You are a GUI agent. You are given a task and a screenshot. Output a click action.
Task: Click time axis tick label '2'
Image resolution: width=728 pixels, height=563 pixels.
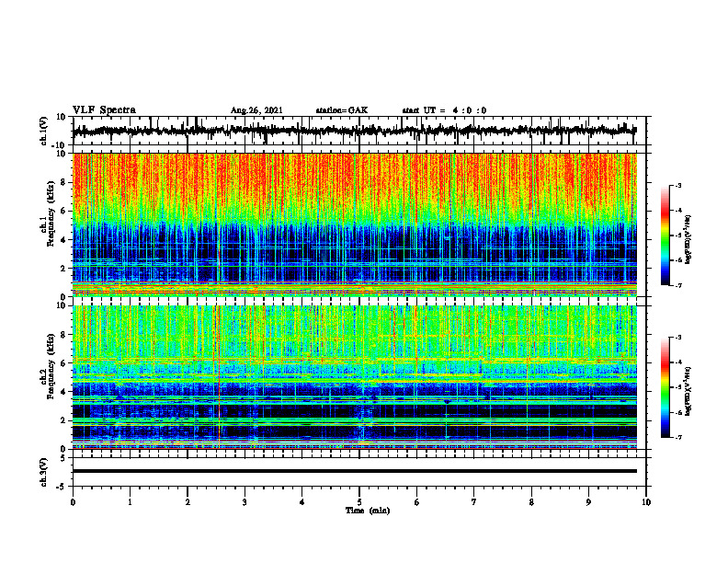(188, 502)
